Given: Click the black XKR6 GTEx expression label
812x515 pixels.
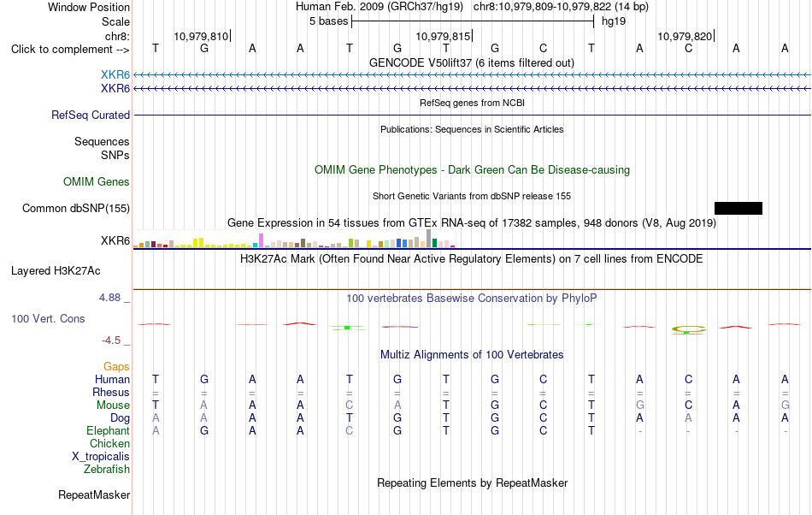Looking at the screenshot, I should coord(115,241).
